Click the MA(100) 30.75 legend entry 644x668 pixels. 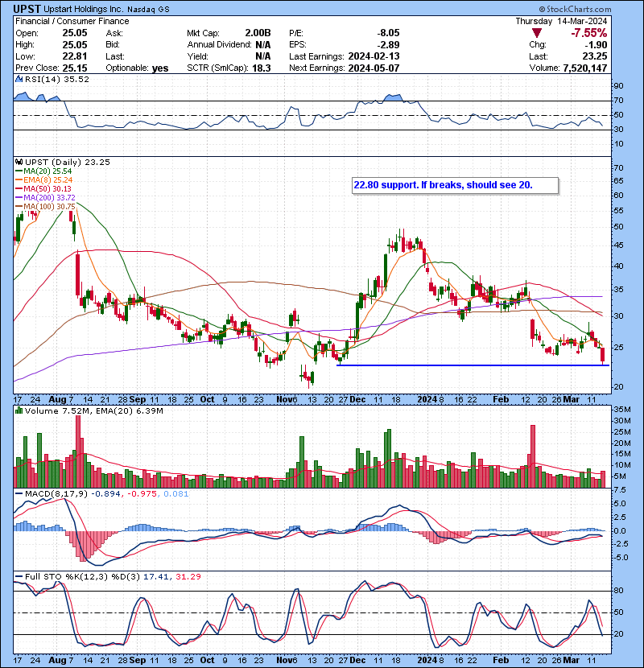[45, 207]
